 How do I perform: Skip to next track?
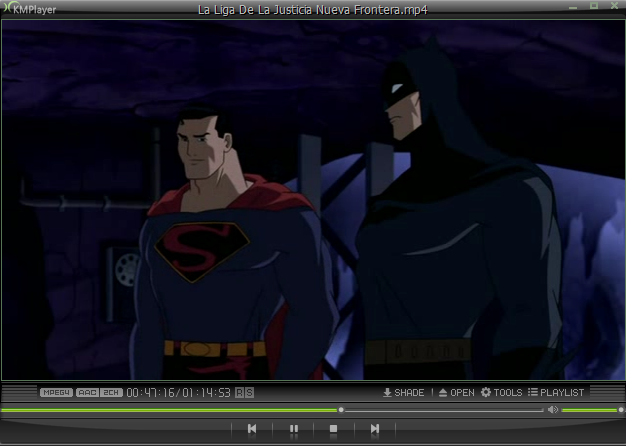click(x=374, y=429)
